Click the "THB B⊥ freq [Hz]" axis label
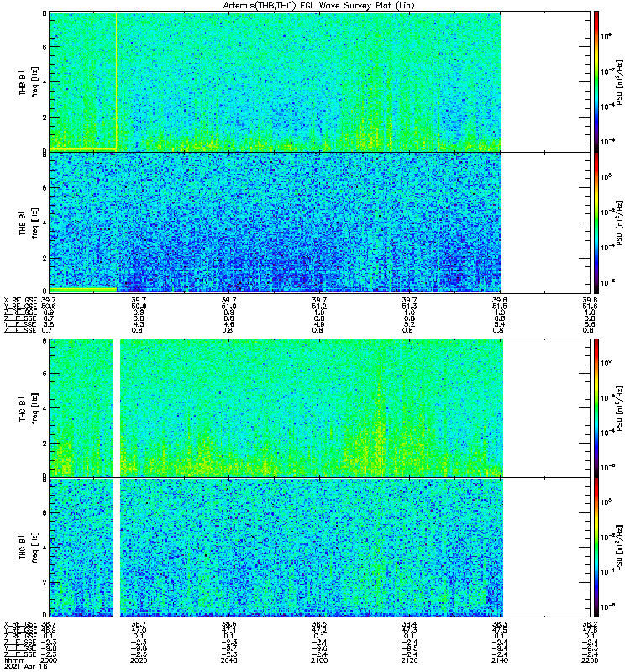 [29, 81]
